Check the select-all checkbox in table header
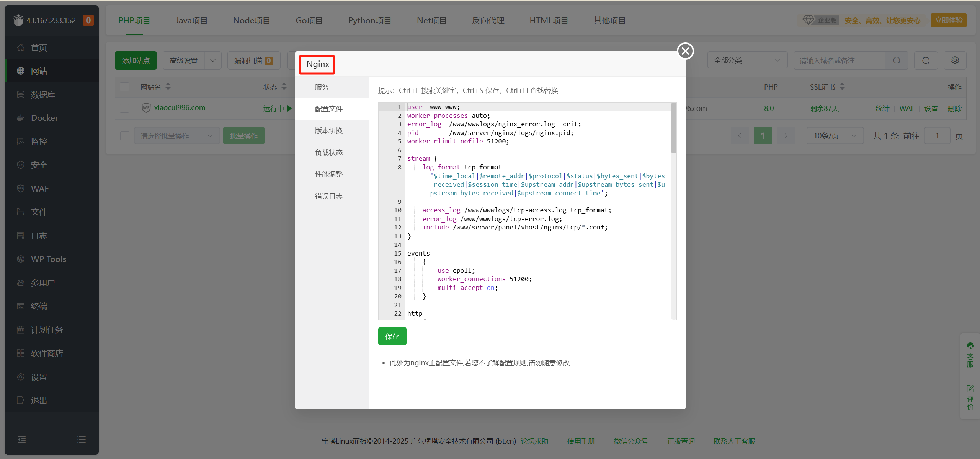The height and width of the screenshot is (459, 980). coord(124,86)
